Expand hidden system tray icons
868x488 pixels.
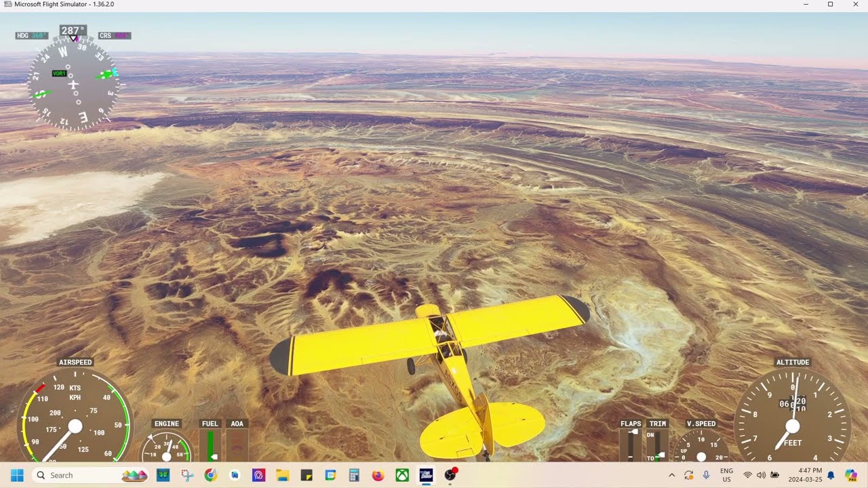672,475
